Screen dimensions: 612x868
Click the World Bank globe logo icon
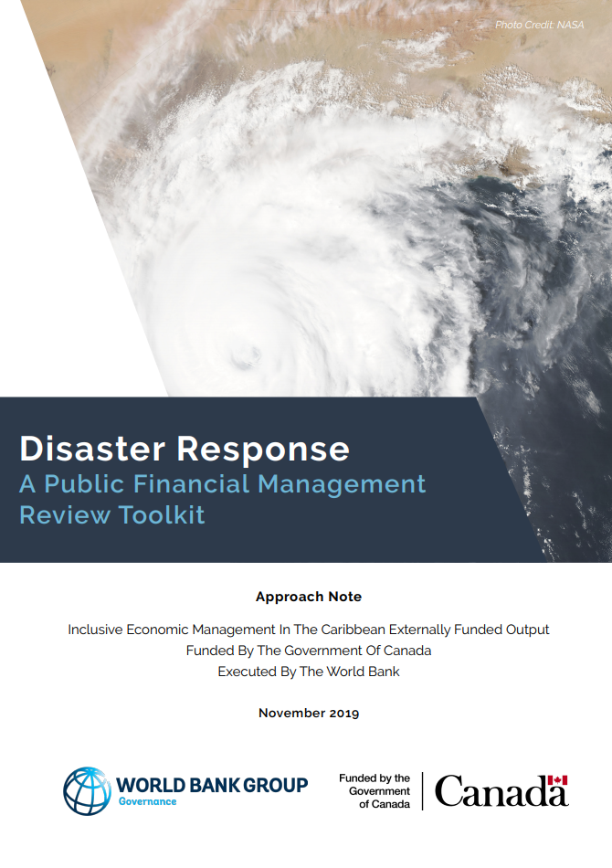(87, 791)
